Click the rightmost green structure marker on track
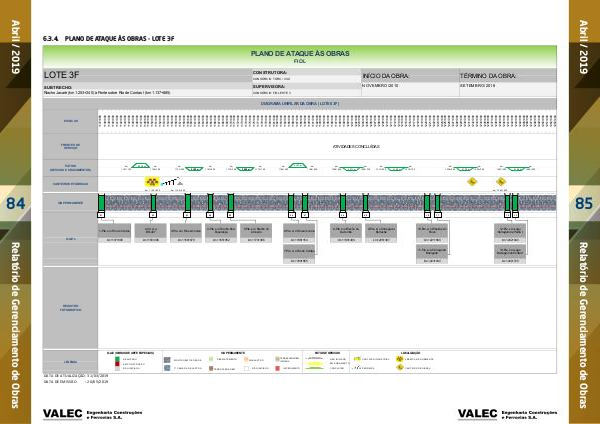Image resolution: width=600 pixels, height=424 pixels. point(515,203)
